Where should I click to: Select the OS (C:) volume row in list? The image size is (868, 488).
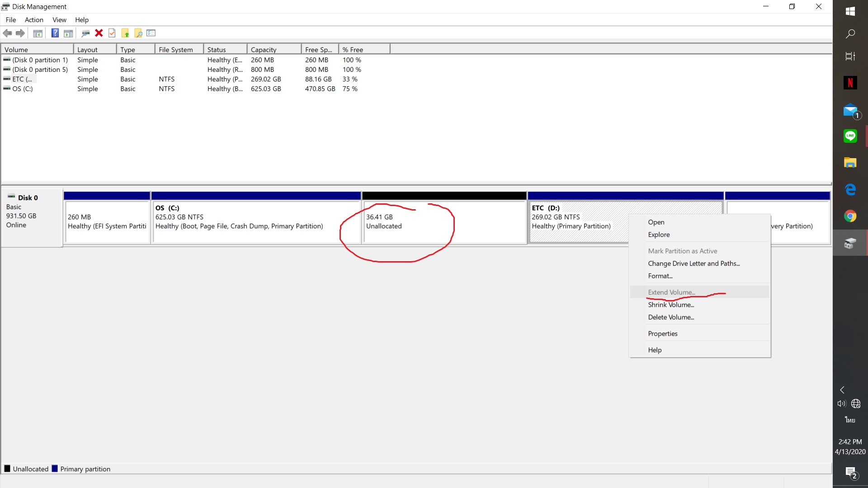(x=23, y=89)
